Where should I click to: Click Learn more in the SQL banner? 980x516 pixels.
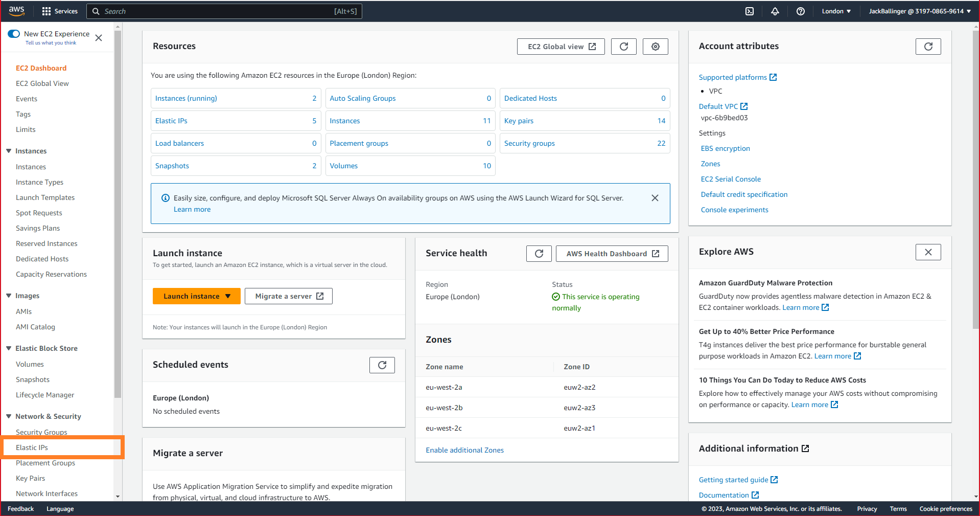click(x=192, y=209)
